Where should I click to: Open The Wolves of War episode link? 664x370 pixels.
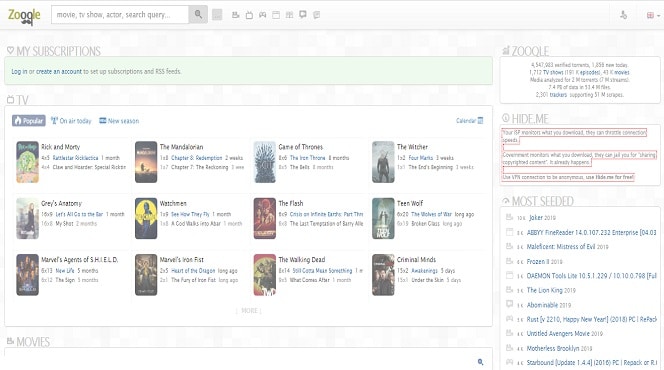(x=432, y=214)
